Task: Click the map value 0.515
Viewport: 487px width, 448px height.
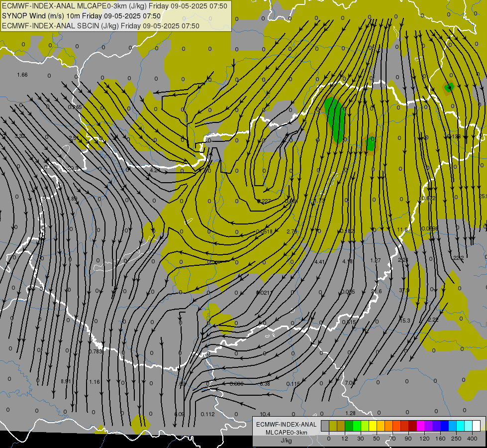Action: tap(349, 323)
